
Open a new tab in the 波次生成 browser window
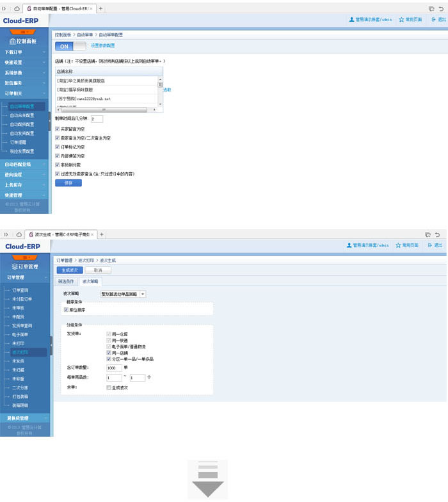(101, 234)
